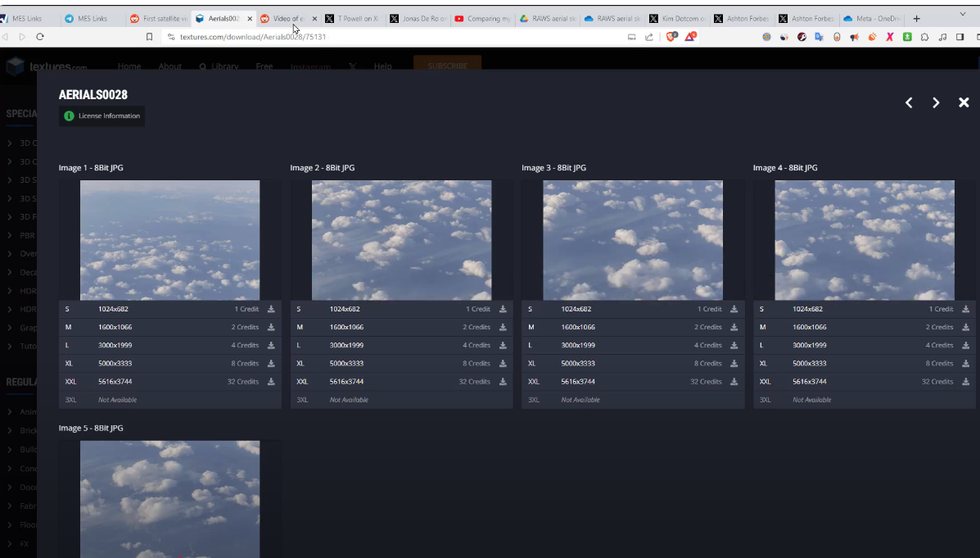Open the Library nav link
The height and width of the screenshot is (558, 980).
[219, 66]
